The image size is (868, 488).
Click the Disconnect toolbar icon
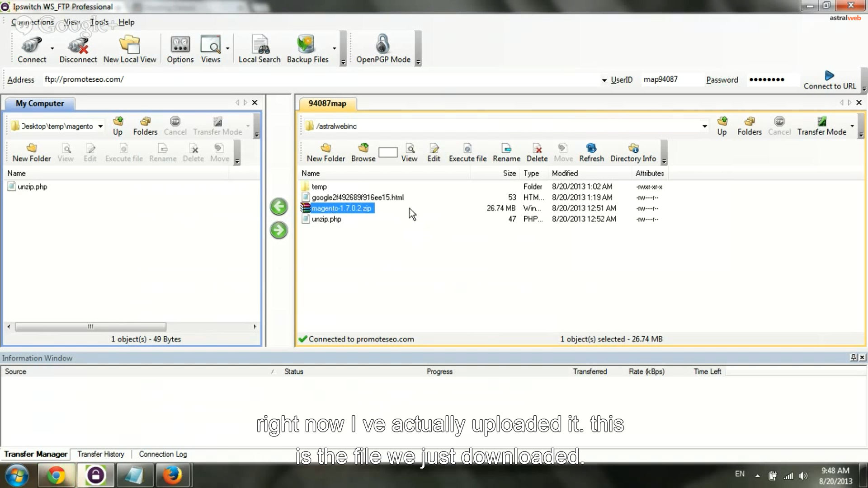(78, 50)
